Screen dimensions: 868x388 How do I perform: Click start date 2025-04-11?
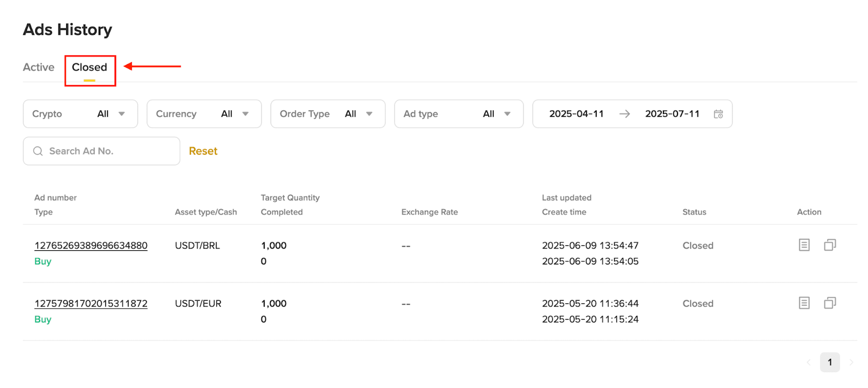[576, 114]
